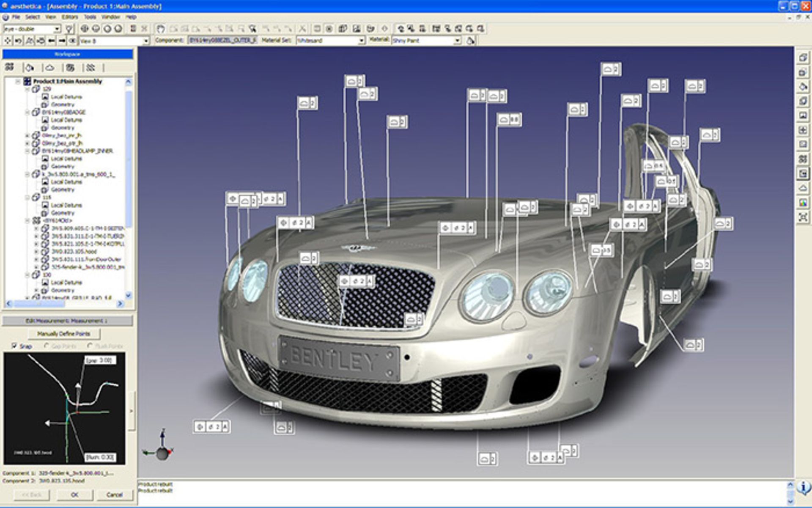Click the section preview expand arrow button
812x508 pixels.
(x=131, y=411)
